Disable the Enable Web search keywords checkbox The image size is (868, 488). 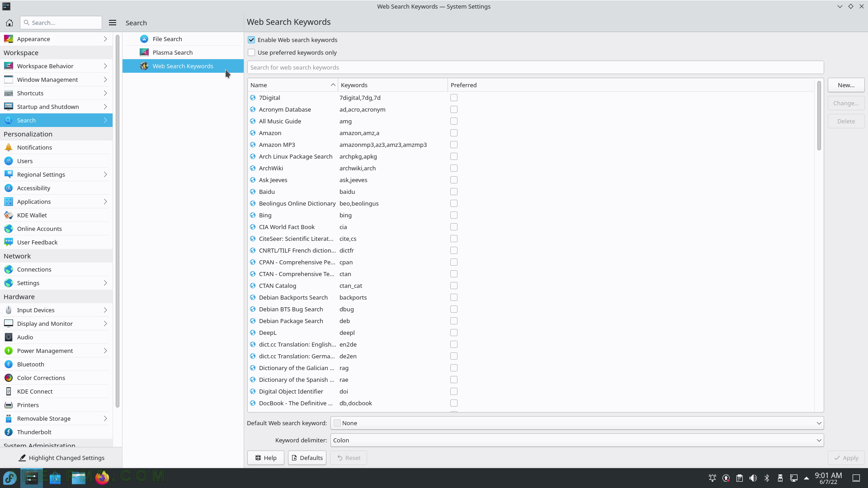click(251, 40)
